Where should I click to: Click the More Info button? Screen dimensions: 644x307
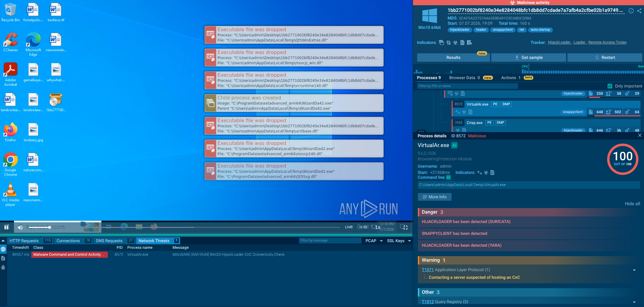[435, 197]
